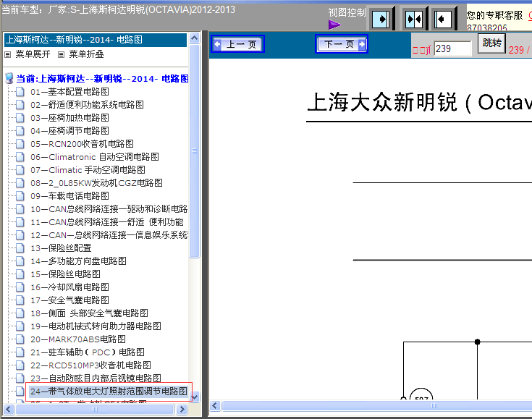The height and width of the screenshot is (419, 532).
Task: Click the document icon beside 09—车载电话电路图
Action: point(20,196)
